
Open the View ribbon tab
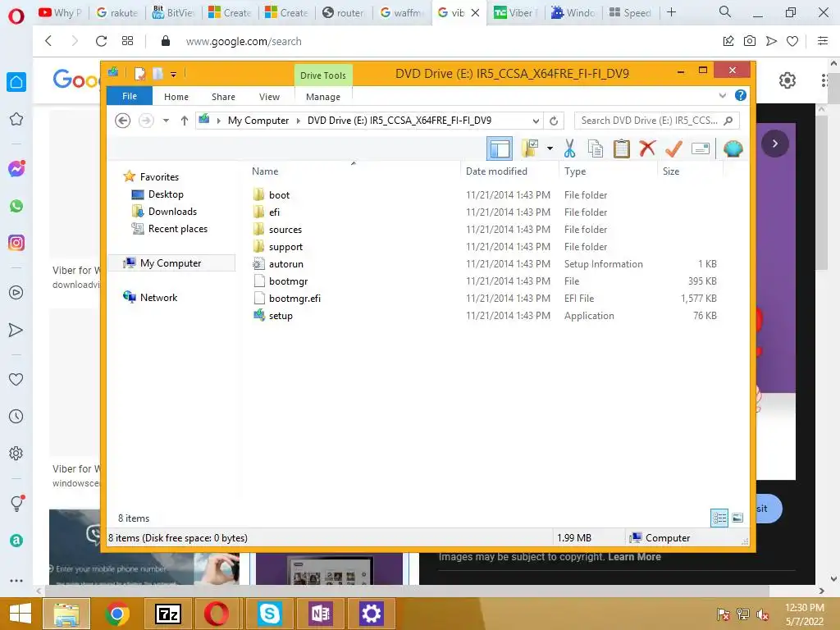[x=269, y=97]
